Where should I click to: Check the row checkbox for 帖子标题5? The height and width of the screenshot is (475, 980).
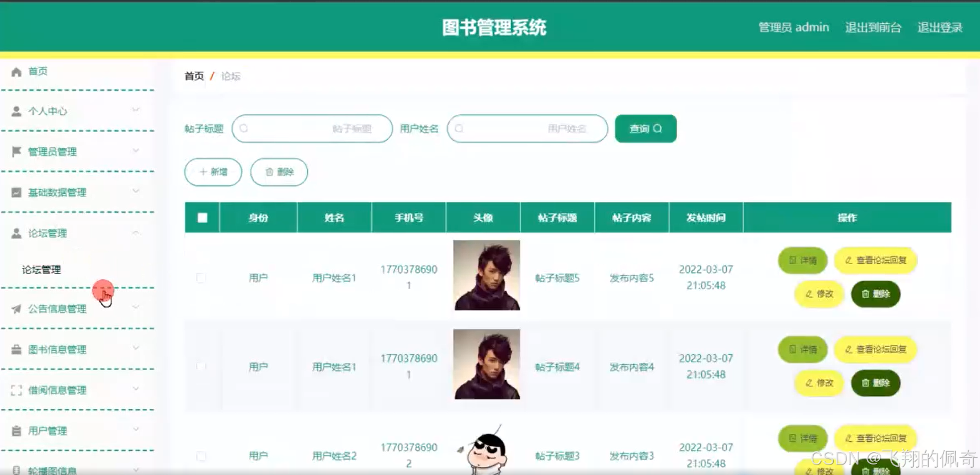[201, 277]
